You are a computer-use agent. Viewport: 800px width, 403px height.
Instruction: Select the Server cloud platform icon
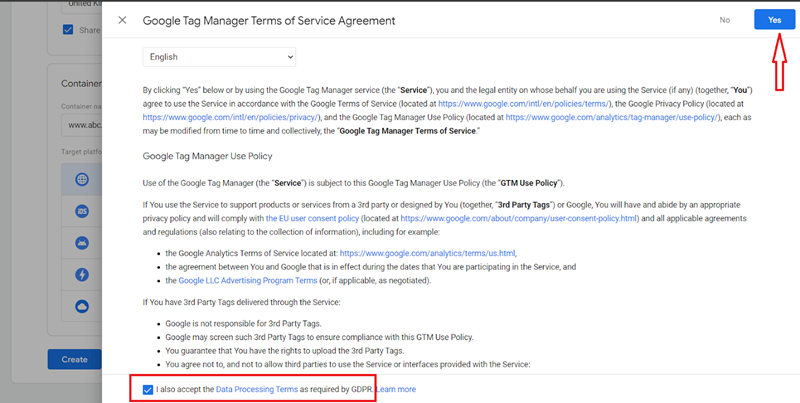82,307
